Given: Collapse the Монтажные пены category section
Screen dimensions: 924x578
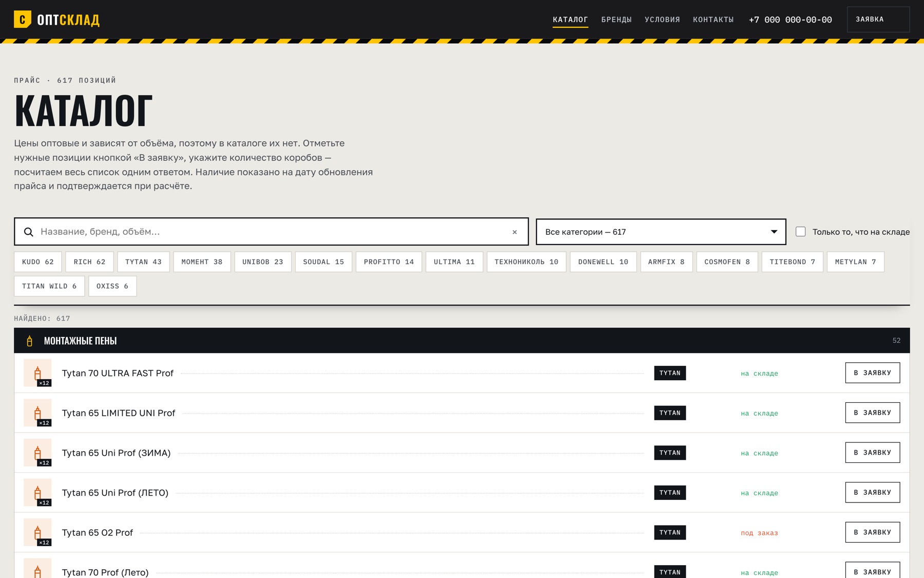Looking at the screenshot, I should pos(462,341).
